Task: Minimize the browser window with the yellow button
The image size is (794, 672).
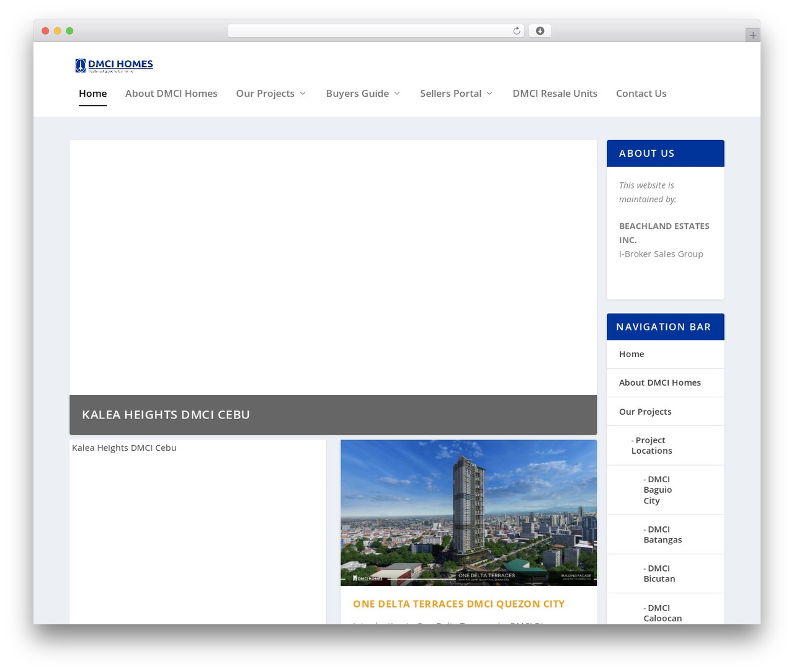Action: 58,31
